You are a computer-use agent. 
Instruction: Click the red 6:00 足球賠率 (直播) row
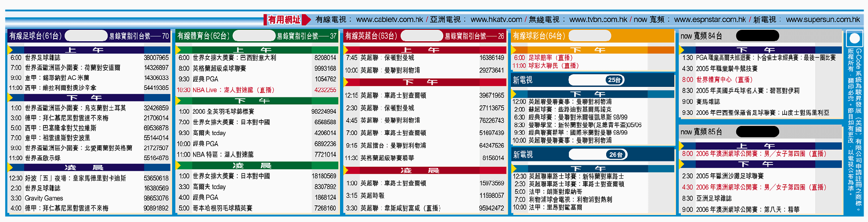[x=543, y=57]
